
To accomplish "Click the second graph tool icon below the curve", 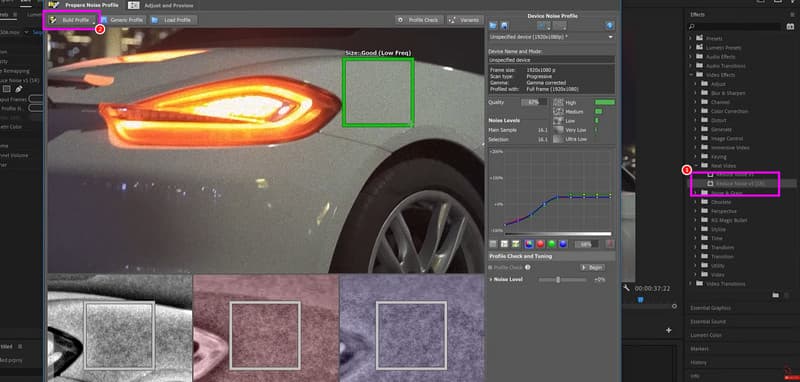I will [505, 244].
